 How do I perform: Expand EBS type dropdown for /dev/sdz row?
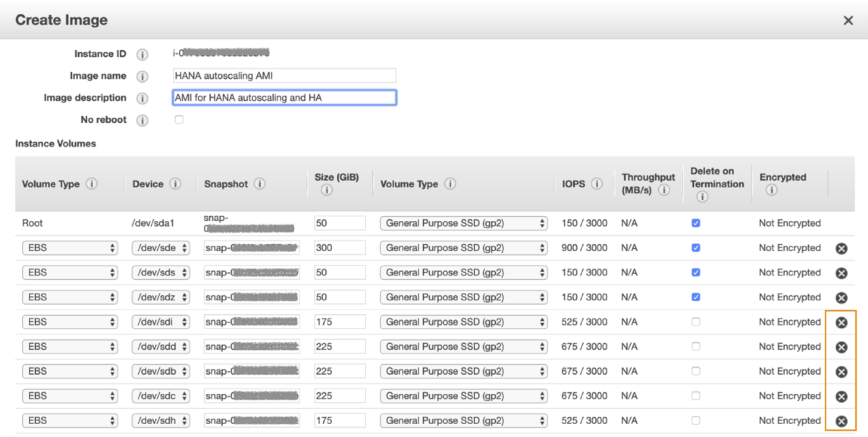[70, 297]
